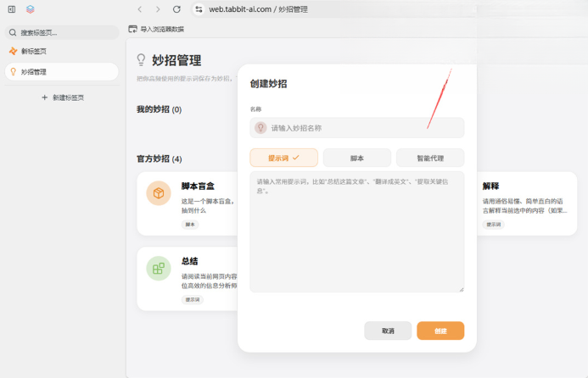Open the 解释 card
This screenshot has width=588, height=378.
coord(527,203)
